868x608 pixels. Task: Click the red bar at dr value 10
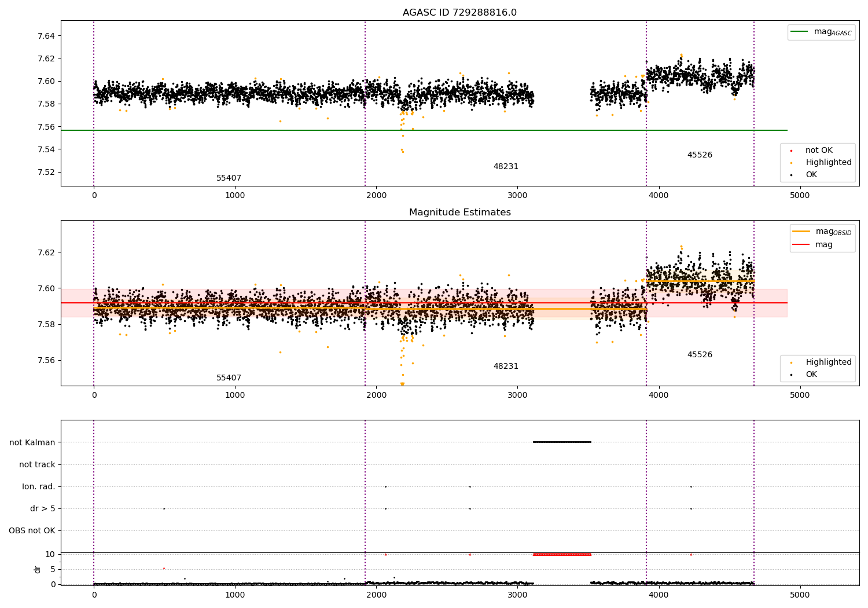[x=562, y=554]
